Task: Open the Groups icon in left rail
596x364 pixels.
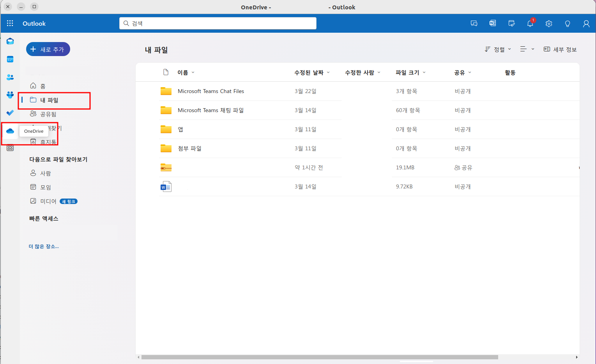Action: tap(10, 95)
